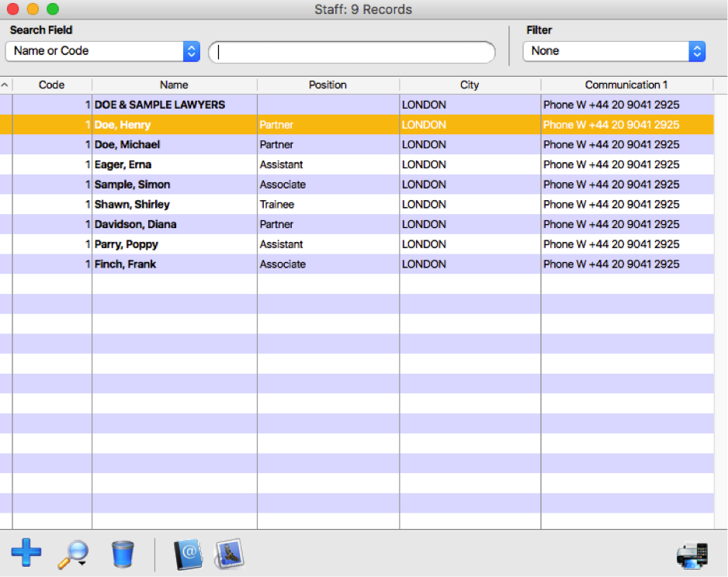728x577 pixels.
Task: Click the City column header
Action: coord(470,85)
